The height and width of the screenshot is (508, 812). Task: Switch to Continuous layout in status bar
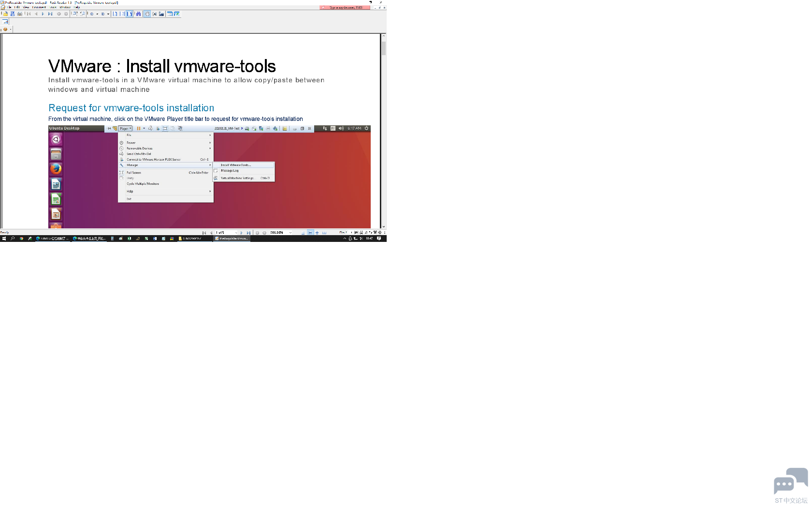310,233
